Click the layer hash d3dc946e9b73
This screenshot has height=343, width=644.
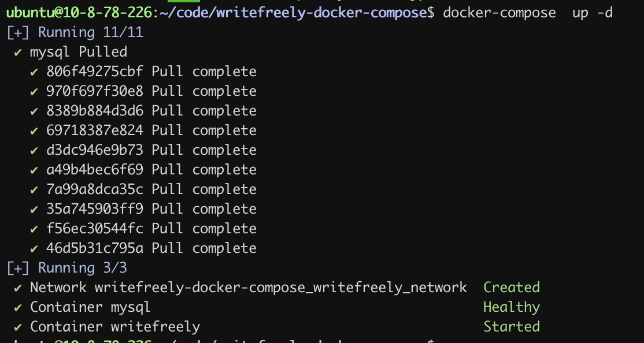[x=95, y=150]
